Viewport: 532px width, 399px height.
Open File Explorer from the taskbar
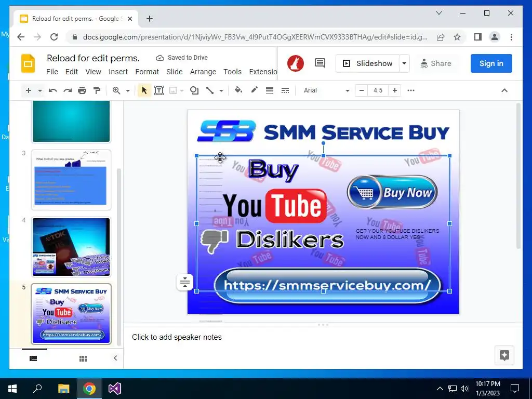pos(63,389)
